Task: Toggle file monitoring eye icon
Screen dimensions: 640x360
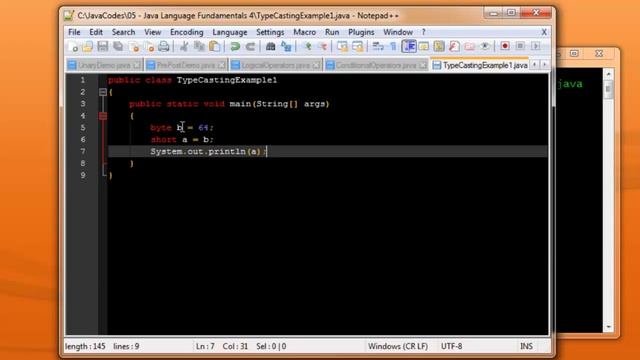Action: pos(484,47)
